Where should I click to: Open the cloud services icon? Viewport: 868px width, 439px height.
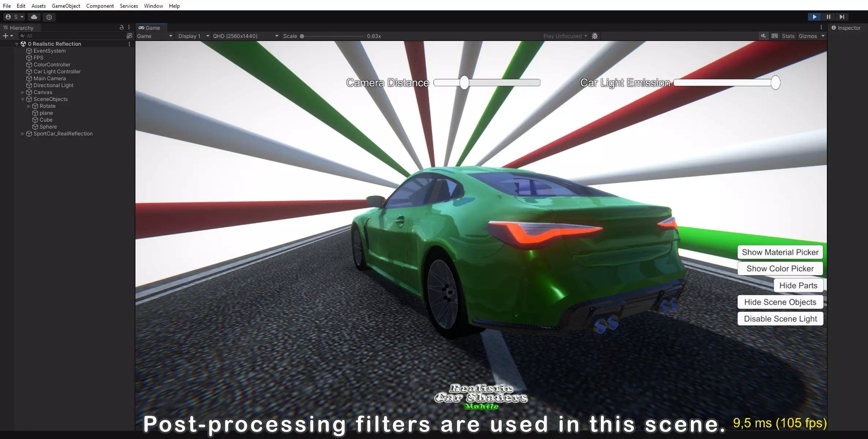(x=34, y=17)
